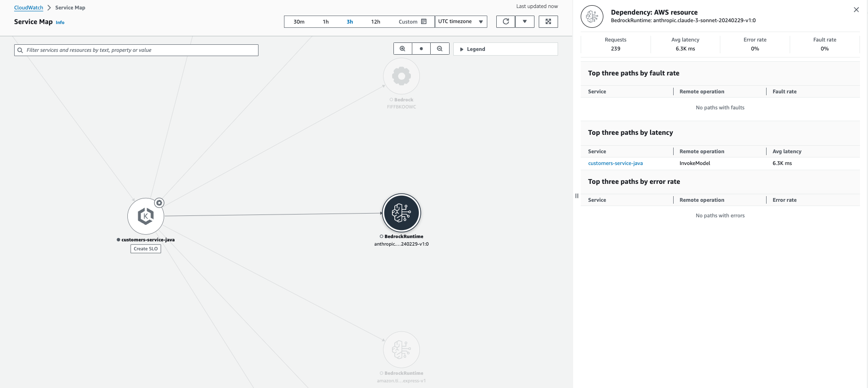Set time range to 12h
This screenshot has height=388, width=868.
point(376,22)
